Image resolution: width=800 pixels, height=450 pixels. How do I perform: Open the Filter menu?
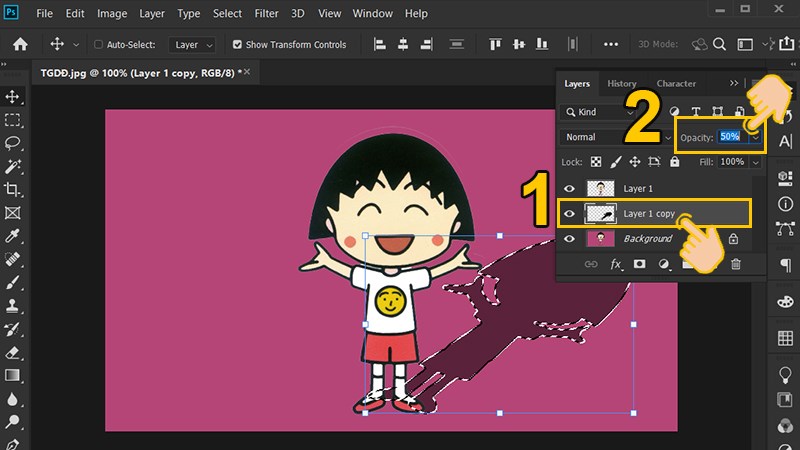point(266,14)
